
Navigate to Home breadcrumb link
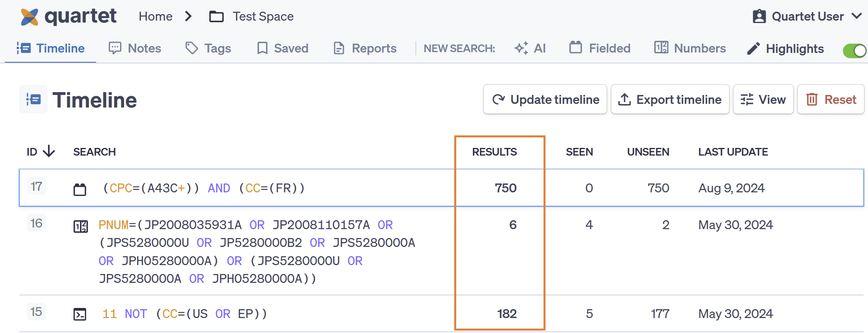click(156, 17)
